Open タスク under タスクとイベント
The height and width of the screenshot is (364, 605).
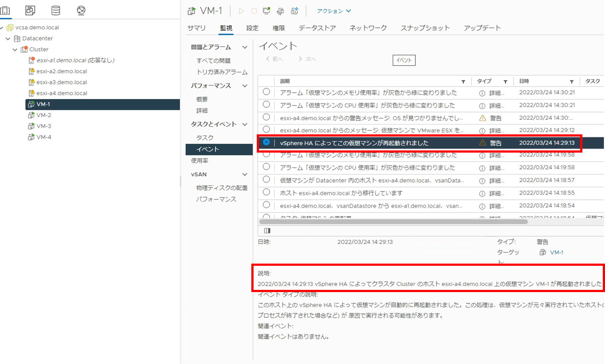click(x=205, y=138)
